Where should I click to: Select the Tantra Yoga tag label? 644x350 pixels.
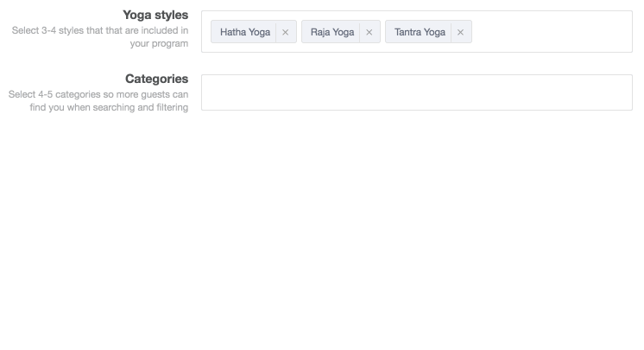click(420, 32)
